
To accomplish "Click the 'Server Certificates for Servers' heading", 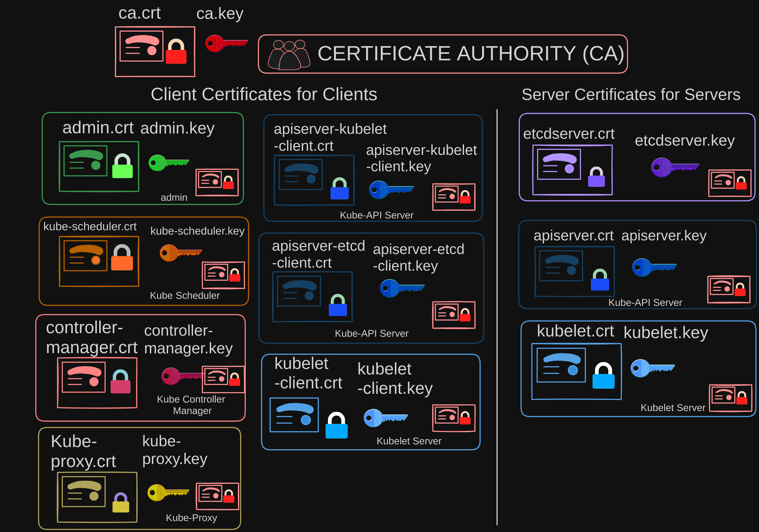I will (x=631, y=94).
